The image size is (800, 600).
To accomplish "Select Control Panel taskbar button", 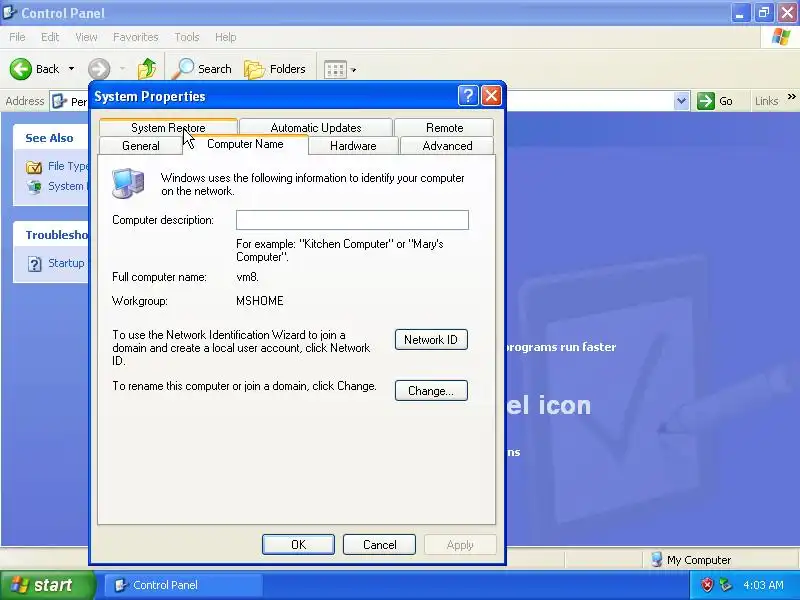I will click(184, 585).
